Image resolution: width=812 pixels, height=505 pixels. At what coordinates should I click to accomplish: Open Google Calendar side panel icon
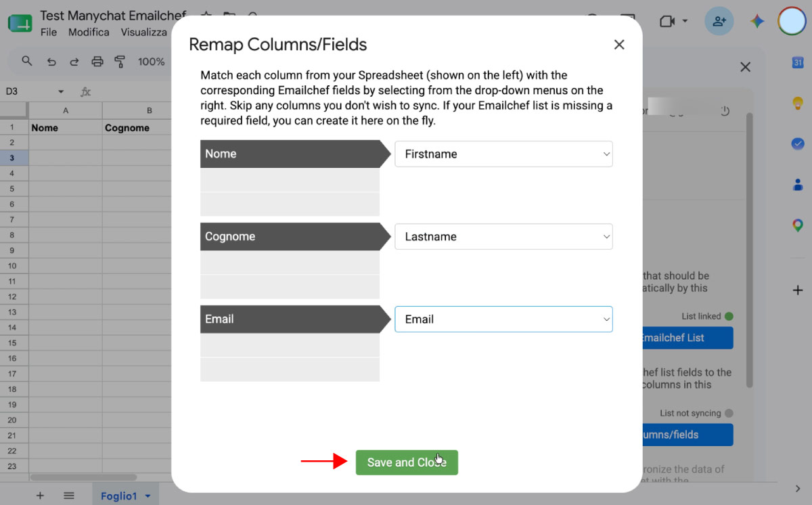(x=798, y=62)
